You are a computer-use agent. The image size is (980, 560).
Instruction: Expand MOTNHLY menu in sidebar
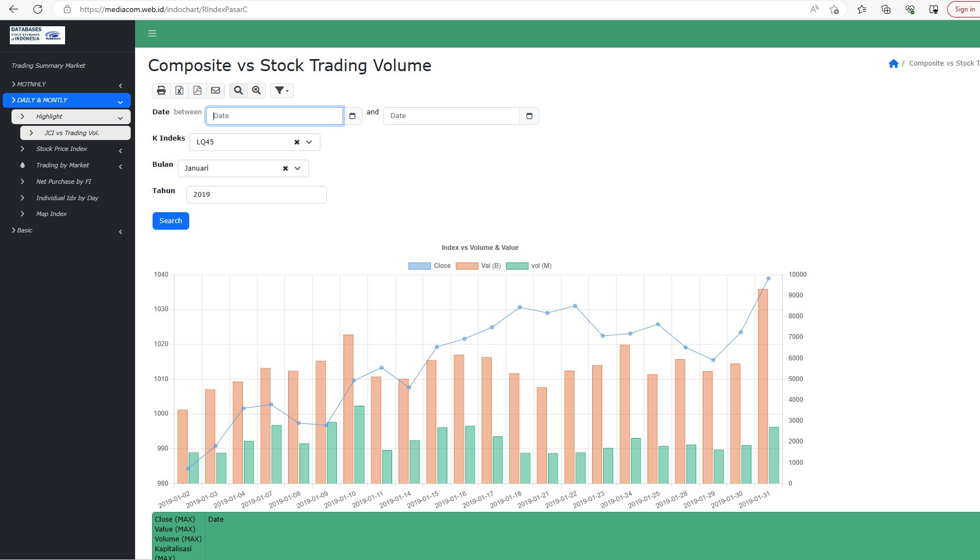(32, 84)
